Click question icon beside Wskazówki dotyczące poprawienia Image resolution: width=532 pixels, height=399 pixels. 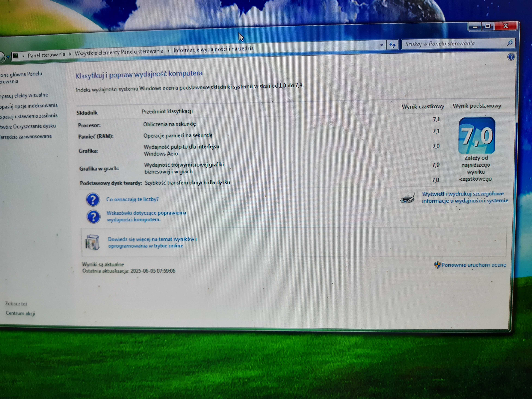point(94,216)
